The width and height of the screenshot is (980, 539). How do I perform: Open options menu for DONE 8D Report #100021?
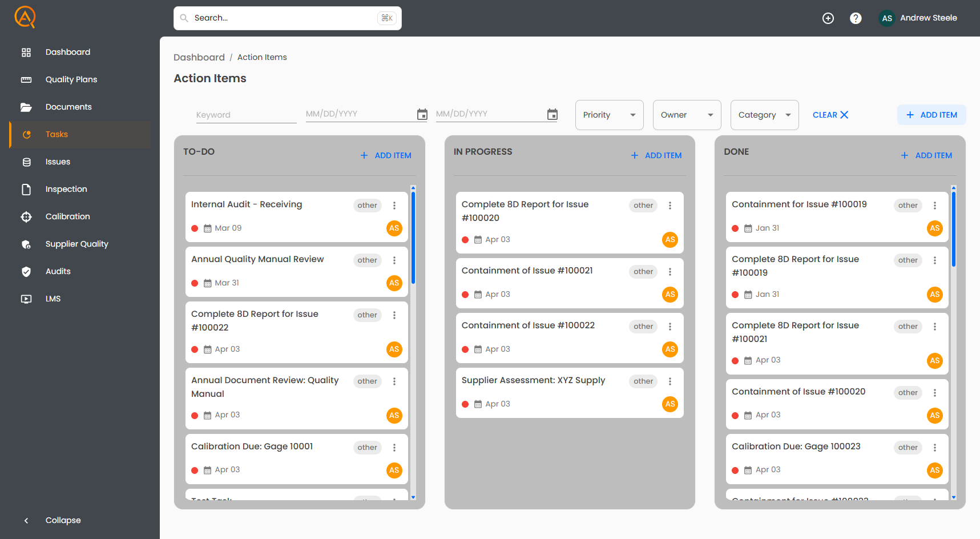click(x=935, y=327)
